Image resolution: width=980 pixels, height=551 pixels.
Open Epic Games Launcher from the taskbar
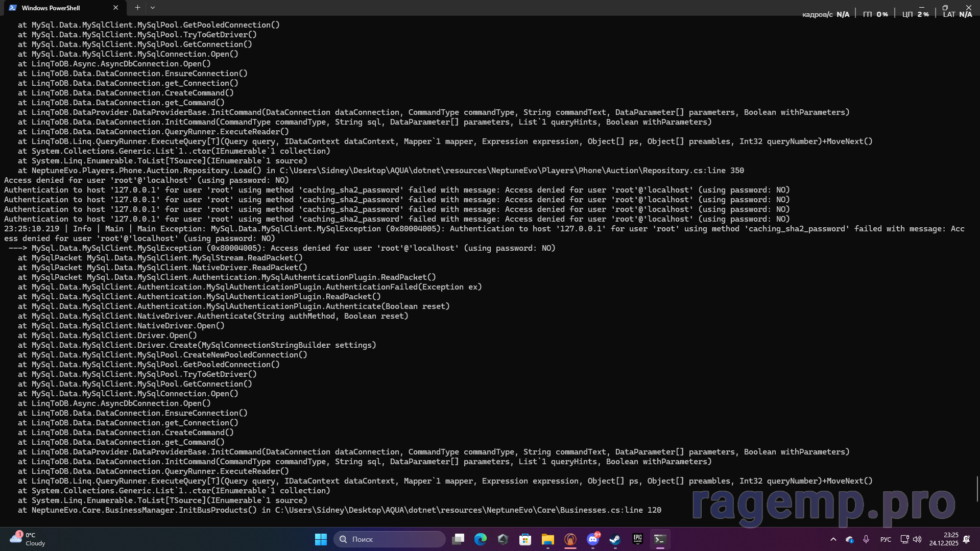point(637,539)
